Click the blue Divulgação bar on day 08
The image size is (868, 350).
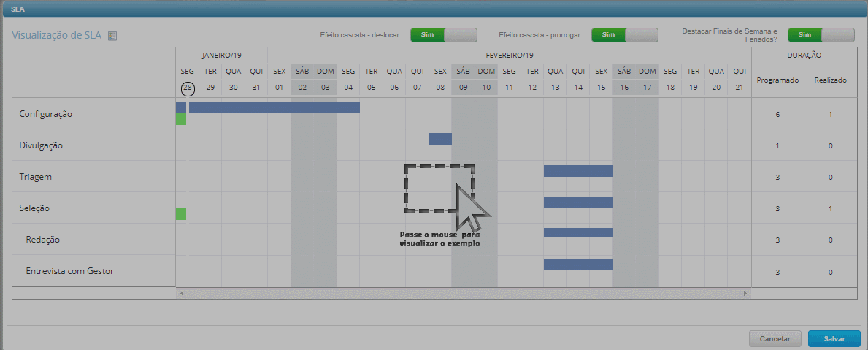pyautogui.click(x=440, y=139)
